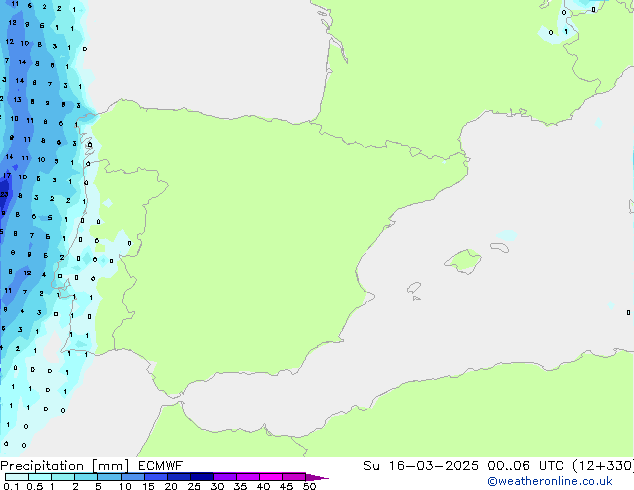Click the 'Precipitation' title text
634x490 pixels.
coord(42,466)
